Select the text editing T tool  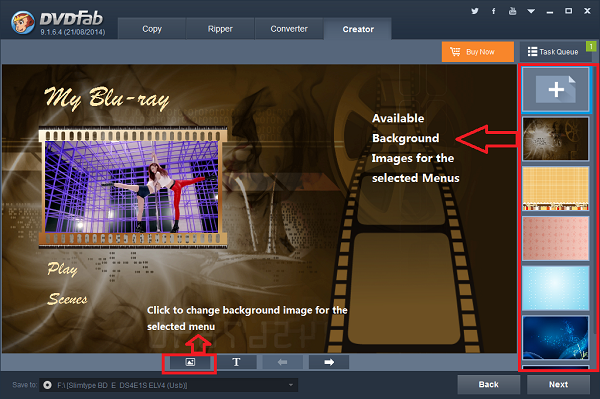[x=236, y=362]
